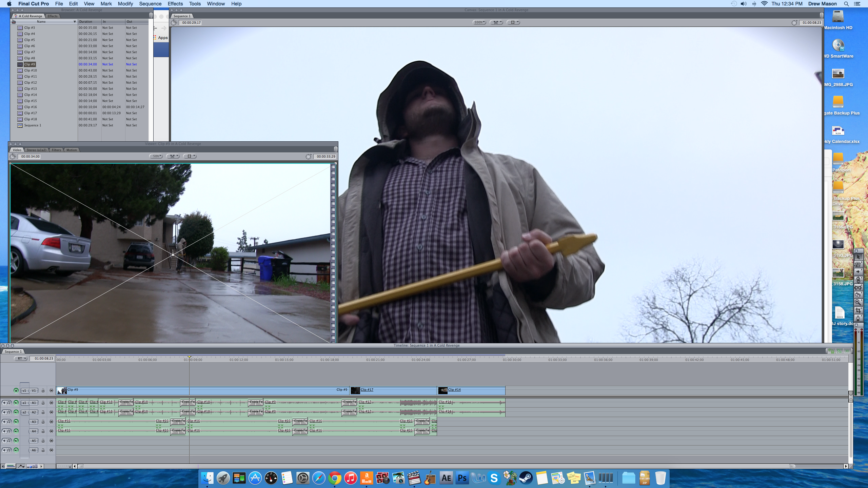This screenshot has height=488, width=868.
Task: Select the Slip tool
Action: click(858, 287)
